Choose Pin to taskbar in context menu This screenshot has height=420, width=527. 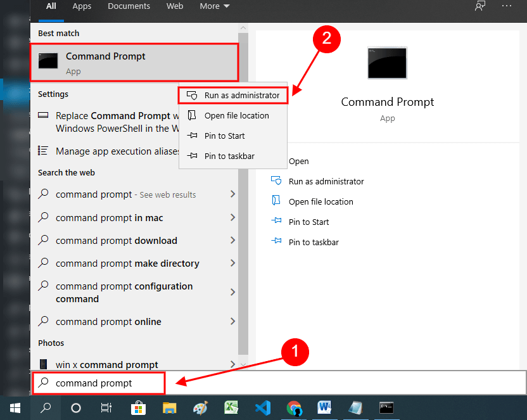pos(233,156)
